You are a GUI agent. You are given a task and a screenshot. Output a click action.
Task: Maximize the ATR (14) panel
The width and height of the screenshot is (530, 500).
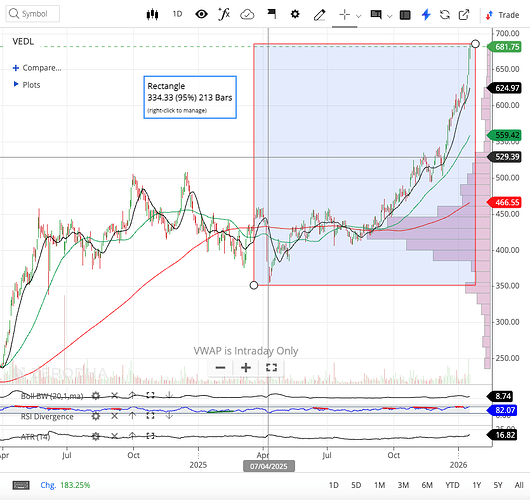point(150,436)
